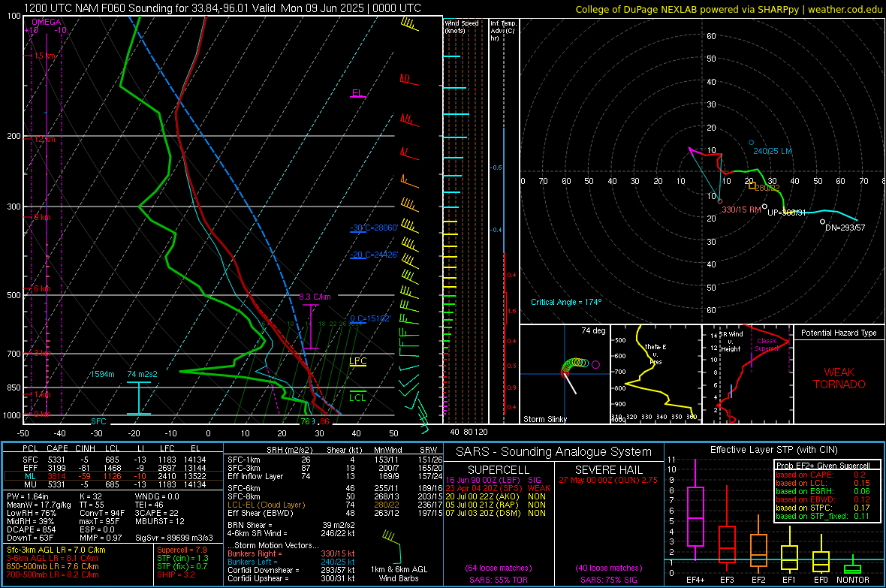Screen dimensions: 886x588
Task: Click the EF4+ magenta box plot
Action: coord(695,510)
